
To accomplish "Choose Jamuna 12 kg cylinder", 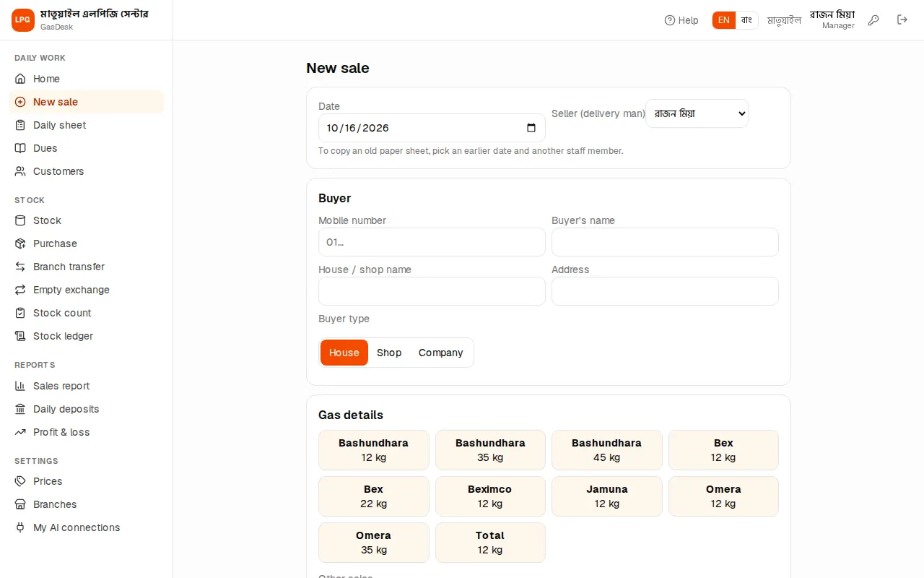I will pos(607,496).
